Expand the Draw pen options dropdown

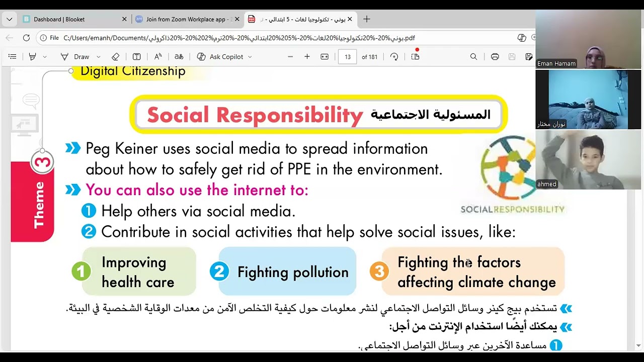point(98,57)
